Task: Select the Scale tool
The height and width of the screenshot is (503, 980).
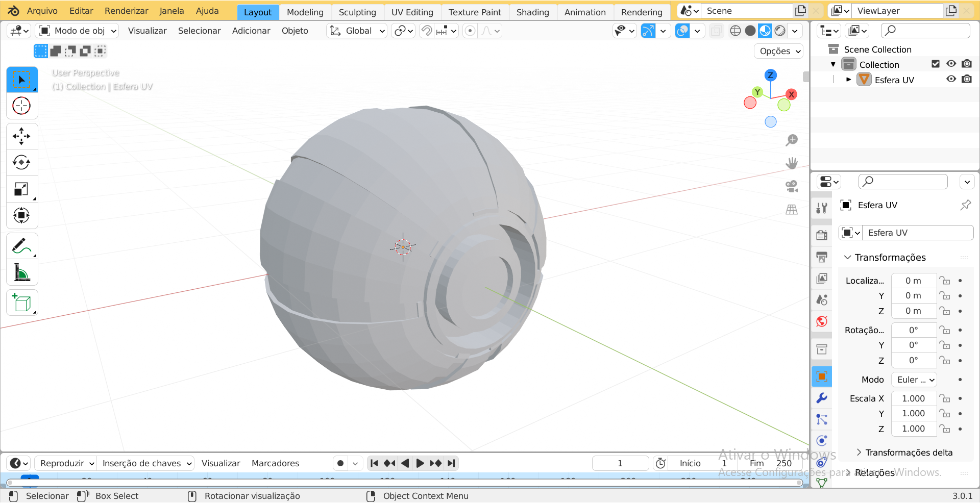Action: (21, 189)
